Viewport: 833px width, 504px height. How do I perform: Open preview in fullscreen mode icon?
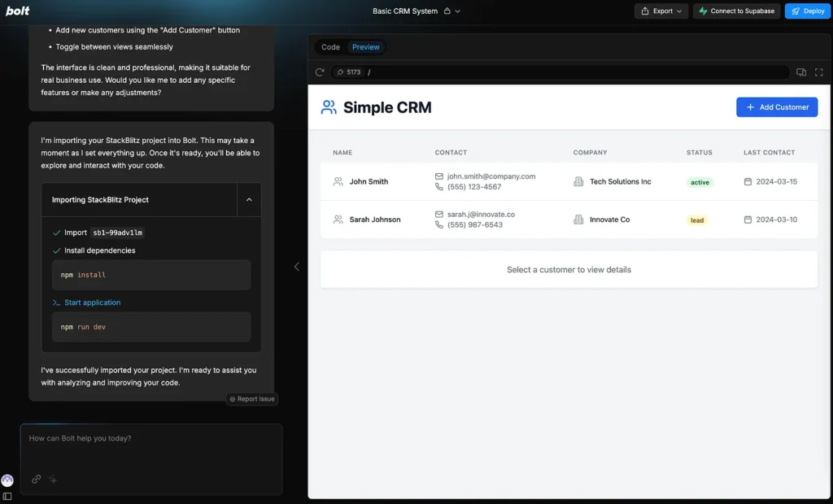click(x=818, y=72)
